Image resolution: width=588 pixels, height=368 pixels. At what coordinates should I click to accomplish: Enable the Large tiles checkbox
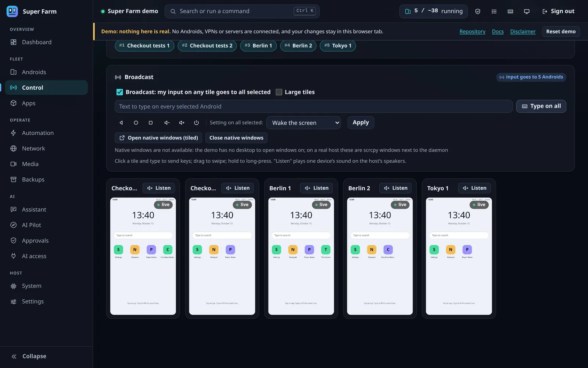(x=279, y=92)
